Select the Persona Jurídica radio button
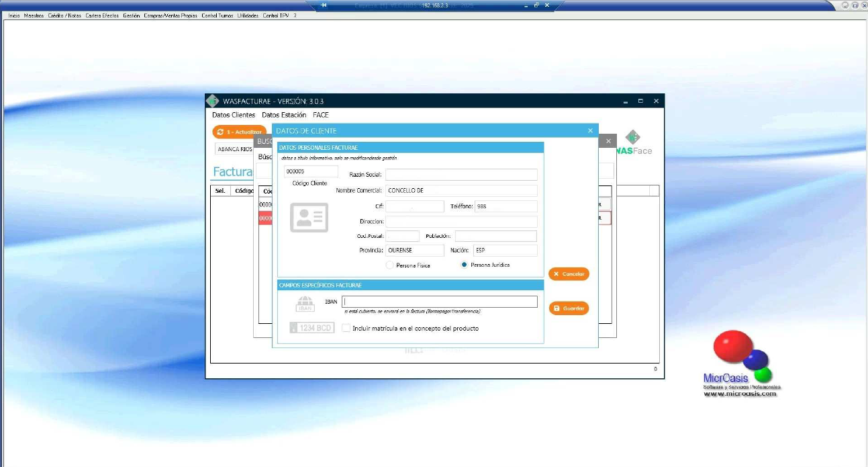The width and height of the screenshot is (868, 467). click(464, 265)
